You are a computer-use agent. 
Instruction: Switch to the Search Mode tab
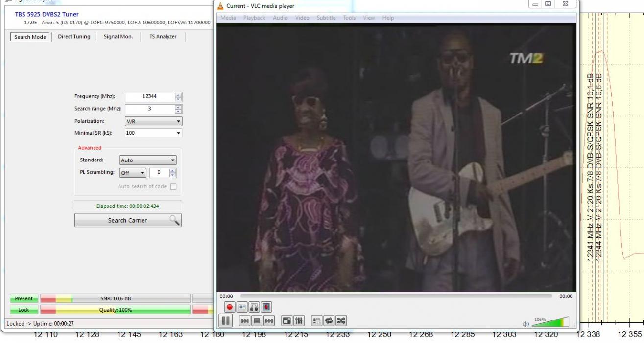tap(30, 37)
